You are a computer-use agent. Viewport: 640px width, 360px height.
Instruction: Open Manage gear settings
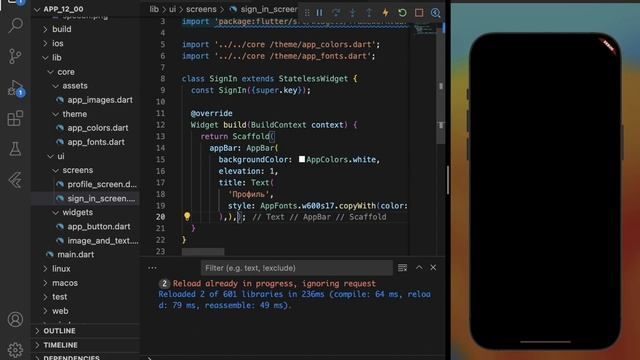[x=16, y=350]
